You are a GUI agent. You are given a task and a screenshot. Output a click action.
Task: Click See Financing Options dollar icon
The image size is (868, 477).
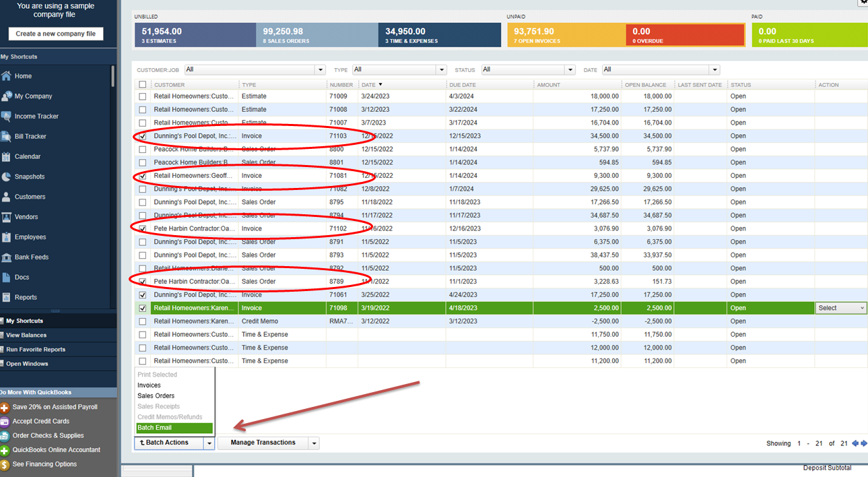(5, 464)
